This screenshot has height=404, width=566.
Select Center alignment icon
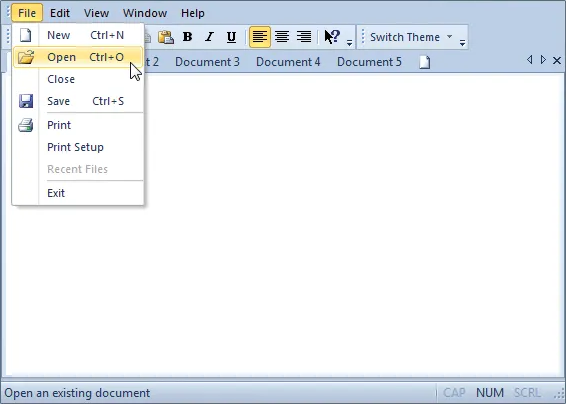(282, 37)
